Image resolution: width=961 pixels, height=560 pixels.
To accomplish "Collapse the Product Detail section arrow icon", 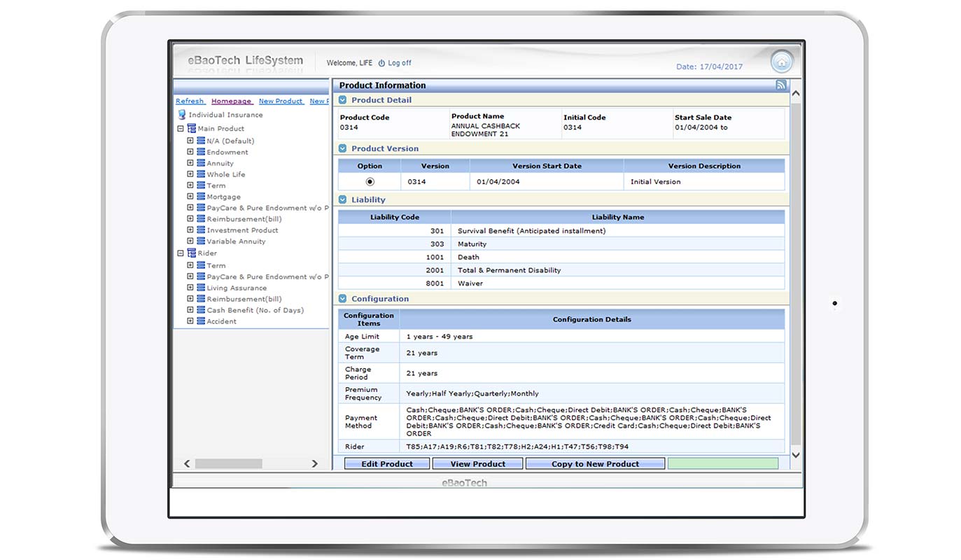I will [343, 100].
